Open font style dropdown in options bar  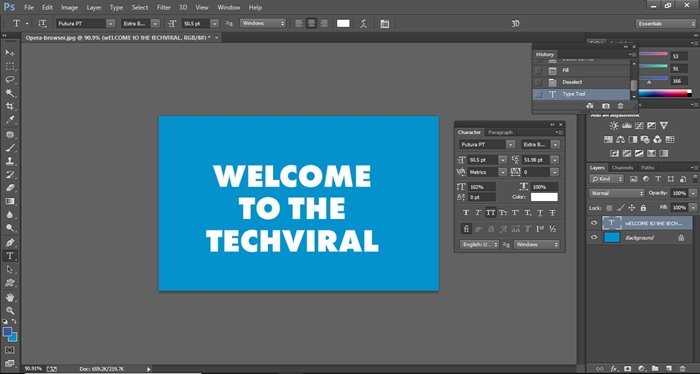coord(155,24)
